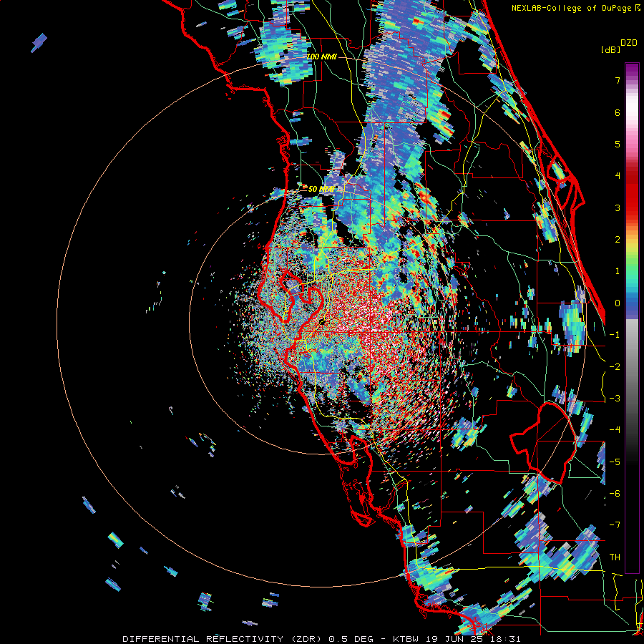
Task: Click the color scale value -5
Action: click(x=615, y=462)
